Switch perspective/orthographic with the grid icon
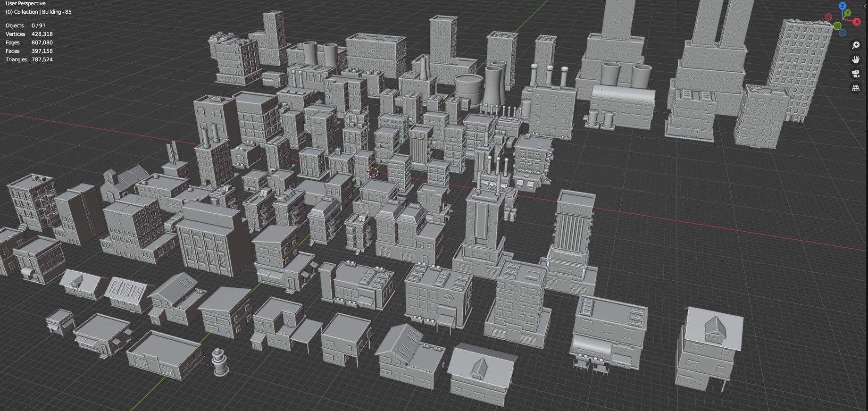The width and height of the screenshot is (868, 411). (x=856, y=88)
